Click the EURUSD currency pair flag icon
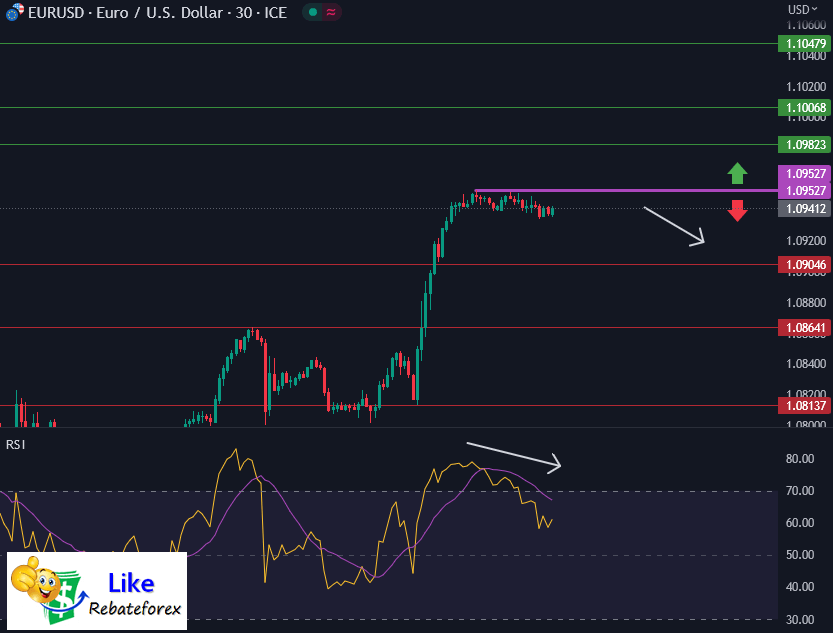 click(x=14, y=13)
